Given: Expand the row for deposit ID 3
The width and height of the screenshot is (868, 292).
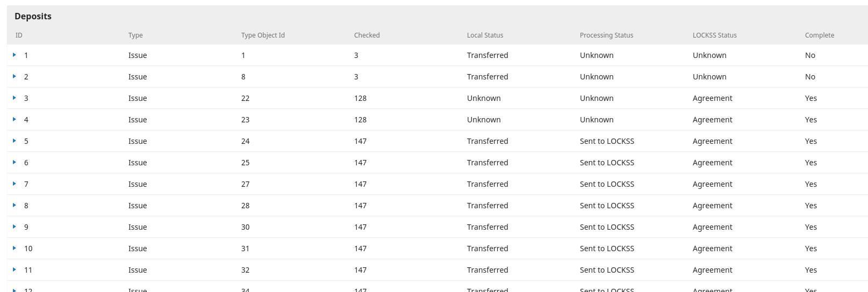Looking at the screenshot, I should point(15,98).
